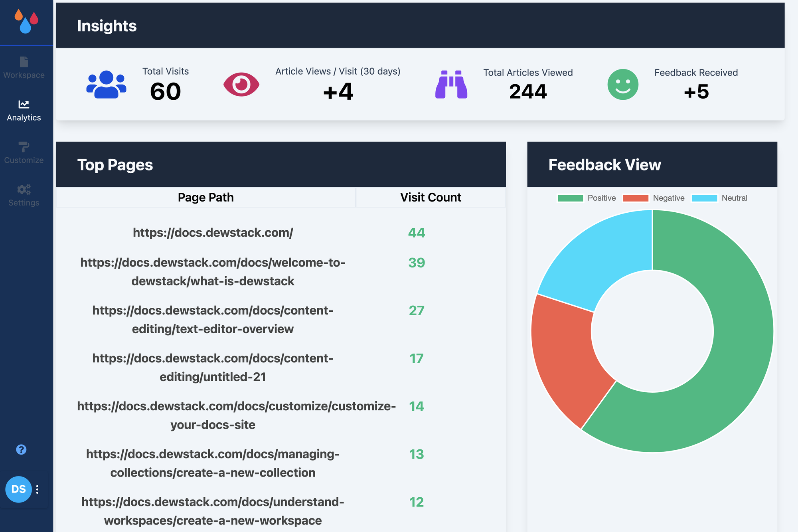Click the Article Views eye icon
Image resolution: width=798 pixels, height=532 pixels.
tap(241, 85)
